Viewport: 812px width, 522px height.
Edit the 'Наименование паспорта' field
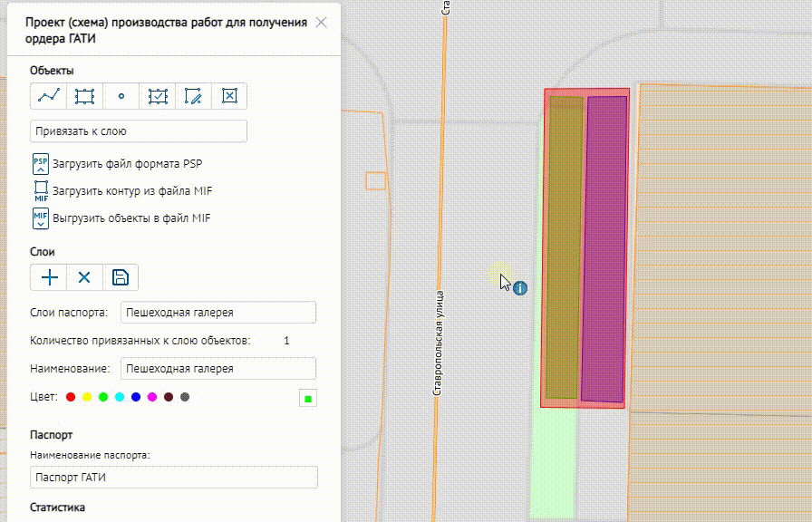(173, 478)
